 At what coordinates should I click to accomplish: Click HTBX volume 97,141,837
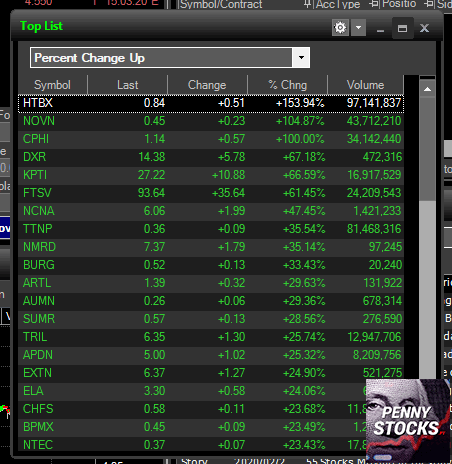tap(374, 103)
